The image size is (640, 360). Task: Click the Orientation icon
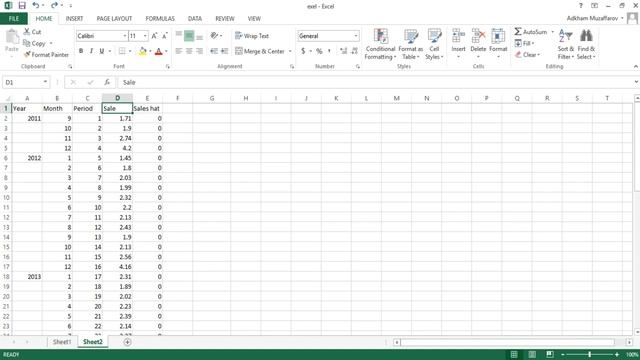click(214, 36)
